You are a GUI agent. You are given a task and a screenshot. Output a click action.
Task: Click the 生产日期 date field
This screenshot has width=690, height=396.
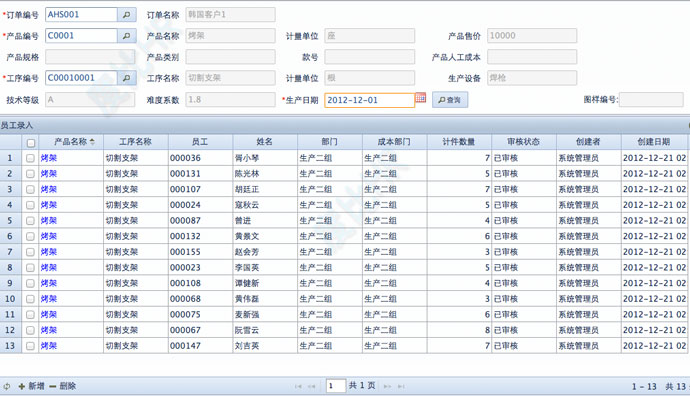click(x=369, y=100)
